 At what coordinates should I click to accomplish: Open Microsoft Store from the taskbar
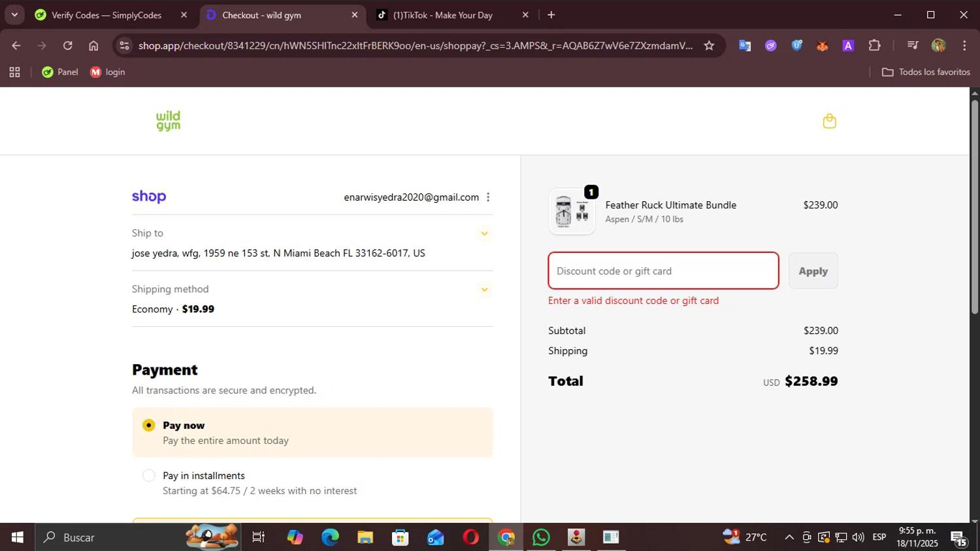point(400,537)
